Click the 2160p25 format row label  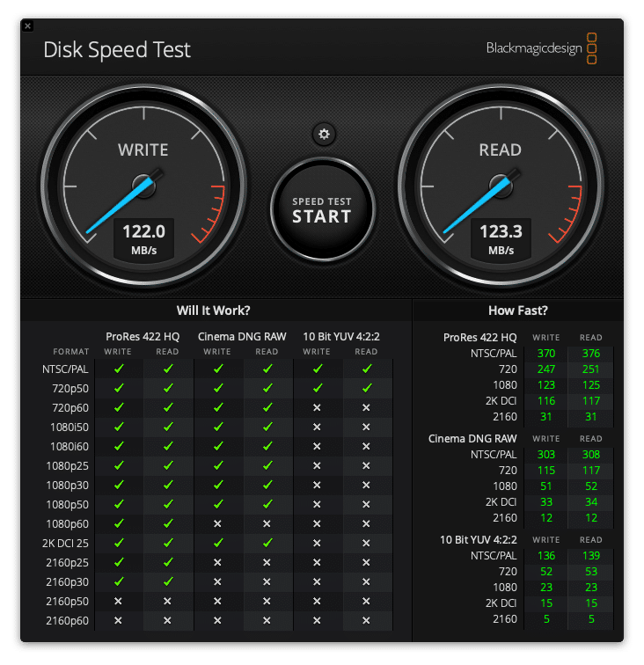click(x=68, y=563)
